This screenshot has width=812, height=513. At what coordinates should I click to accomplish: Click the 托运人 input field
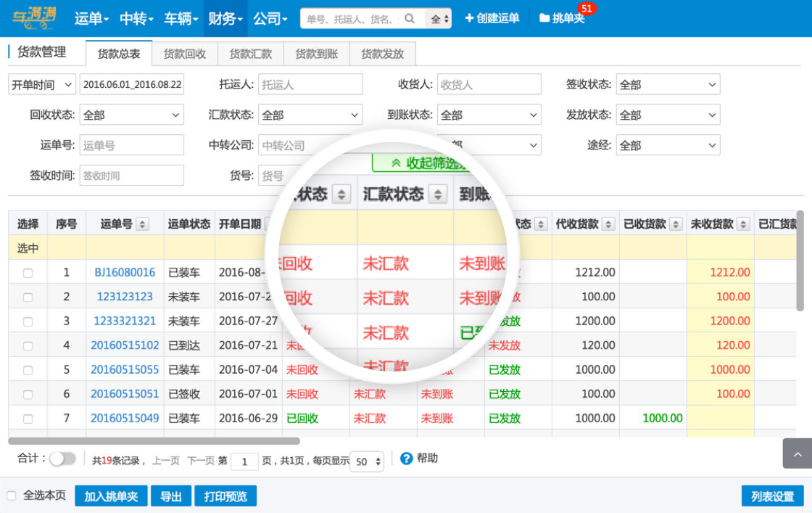[x=310, y=85]
